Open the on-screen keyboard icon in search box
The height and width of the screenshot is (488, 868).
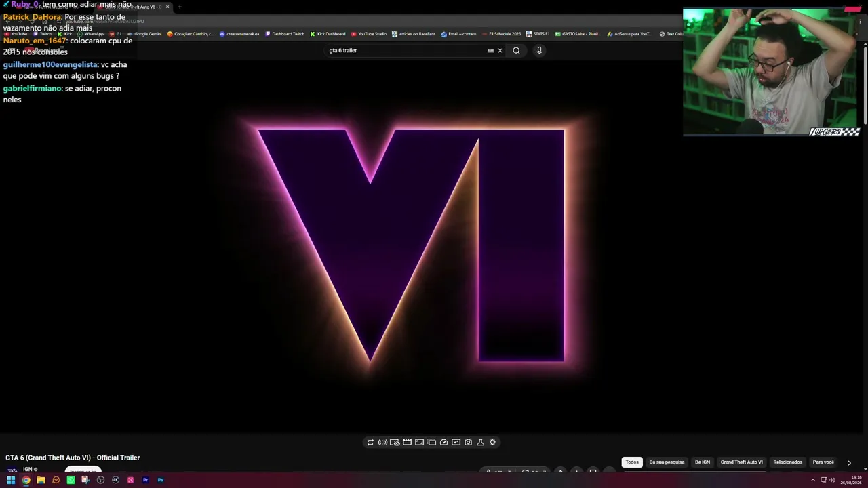pos(491,50)
